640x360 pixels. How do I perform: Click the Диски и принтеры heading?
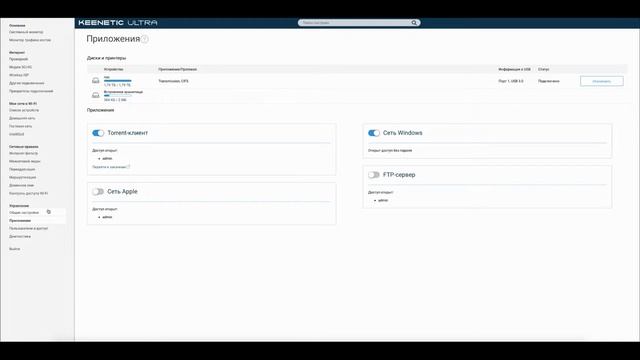tap(106, 58)
